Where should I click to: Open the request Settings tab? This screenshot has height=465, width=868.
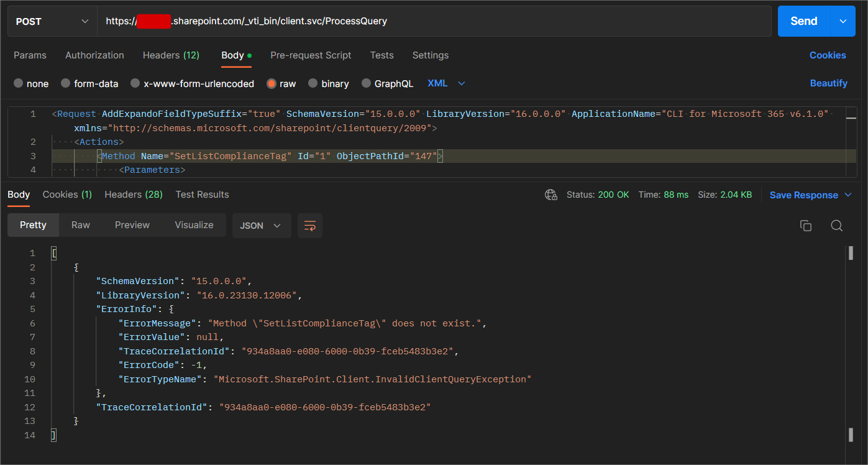point(430,55)
